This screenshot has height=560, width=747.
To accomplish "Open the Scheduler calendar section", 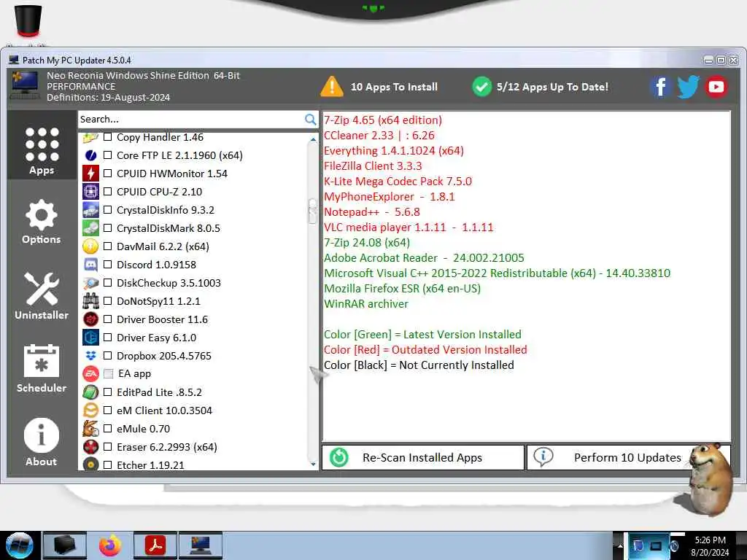I will (42, 368).
